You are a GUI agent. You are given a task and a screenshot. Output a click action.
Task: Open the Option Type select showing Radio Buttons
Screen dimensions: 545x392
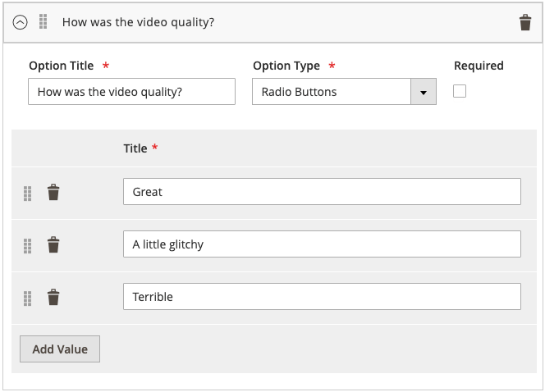click(x=332, y=92)
